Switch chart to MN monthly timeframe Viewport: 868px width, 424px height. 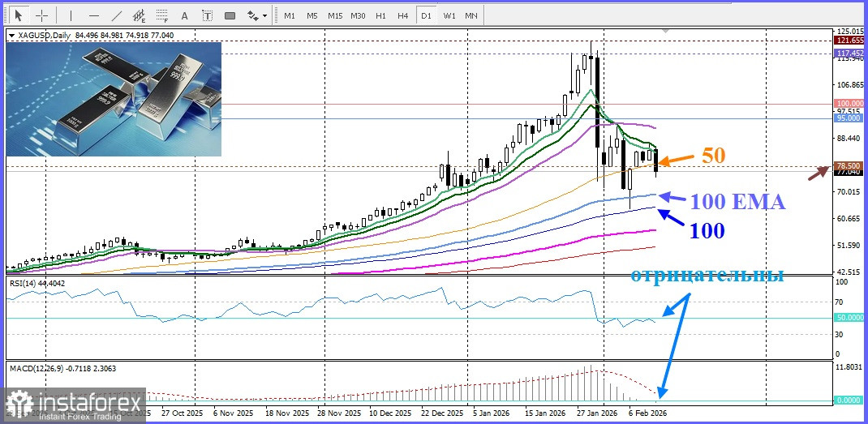pyautogui.click(x=471, y=15)
